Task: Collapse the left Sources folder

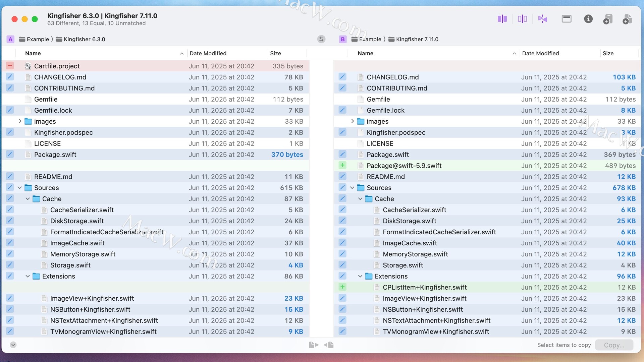Action: coord(20,188)
